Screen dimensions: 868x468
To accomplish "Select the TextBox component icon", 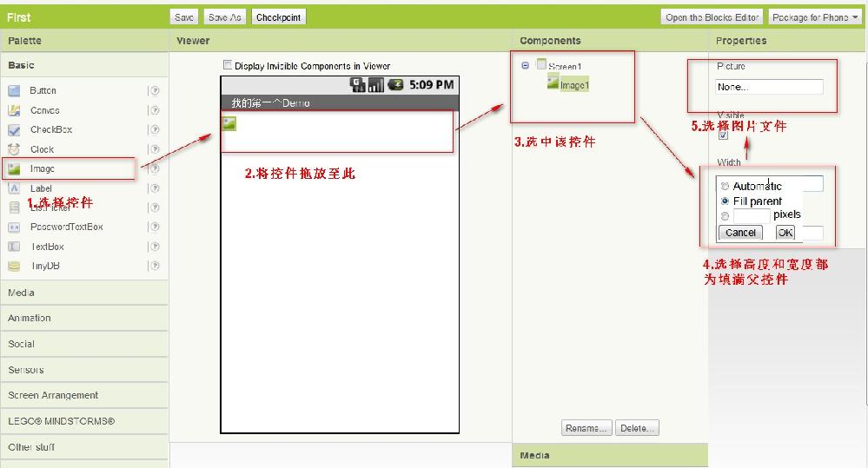I will click(x=15, y=247).
